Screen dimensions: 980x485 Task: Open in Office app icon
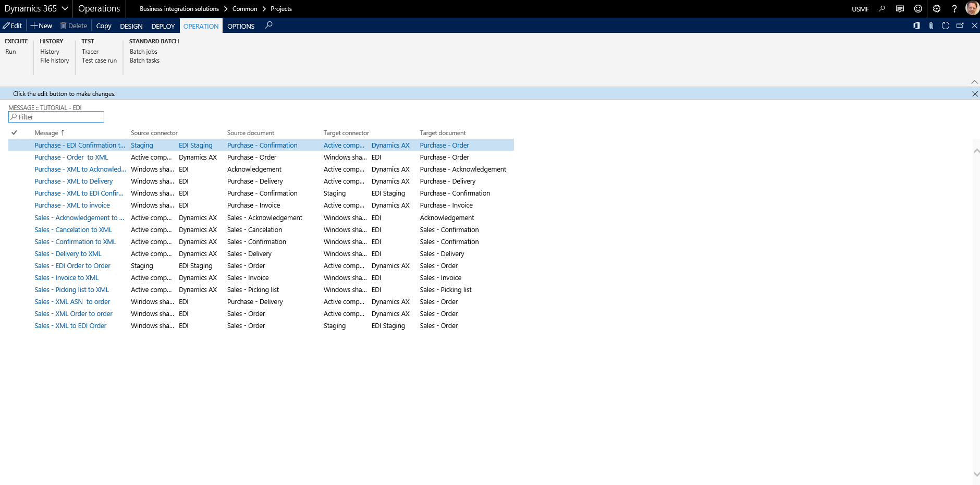(x=916, y=26)
